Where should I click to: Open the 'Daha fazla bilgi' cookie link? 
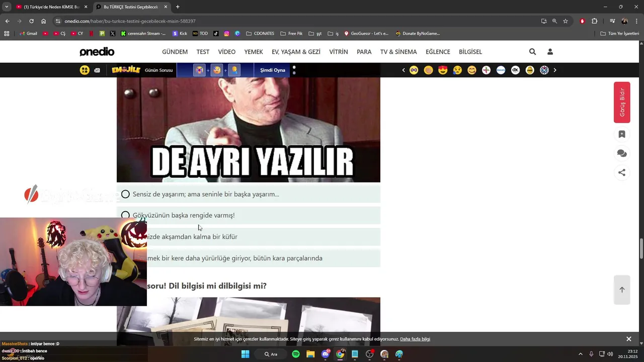point(415,339)
